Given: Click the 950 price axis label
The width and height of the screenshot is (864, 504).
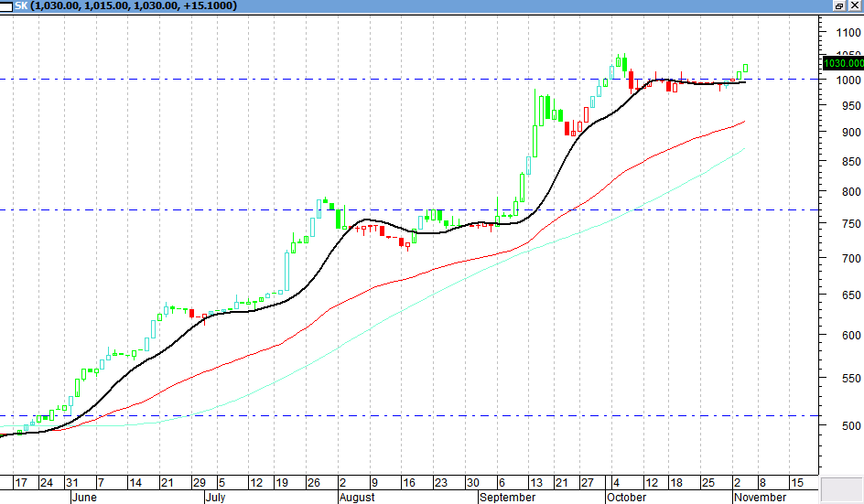Looking at the screenshot, I should [x=851, y=106].
